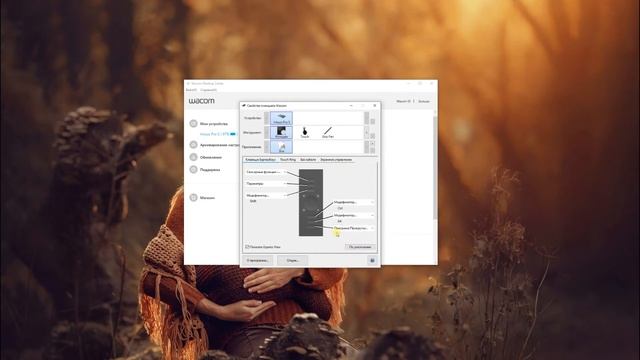
Task: Switch to the On-Screen Controls tab
Action: tap(336, 160)
